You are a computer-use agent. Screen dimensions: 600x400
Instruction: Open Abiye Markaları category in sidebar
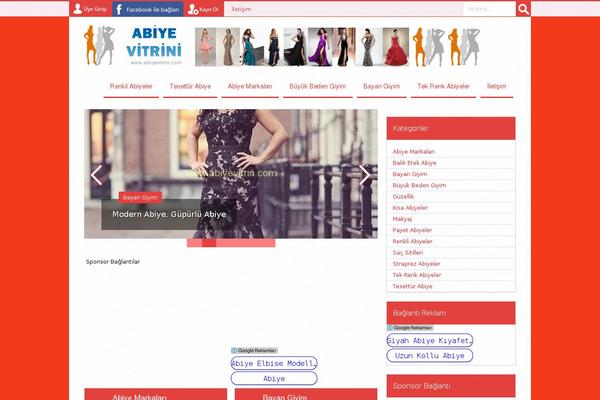[414, 152]
